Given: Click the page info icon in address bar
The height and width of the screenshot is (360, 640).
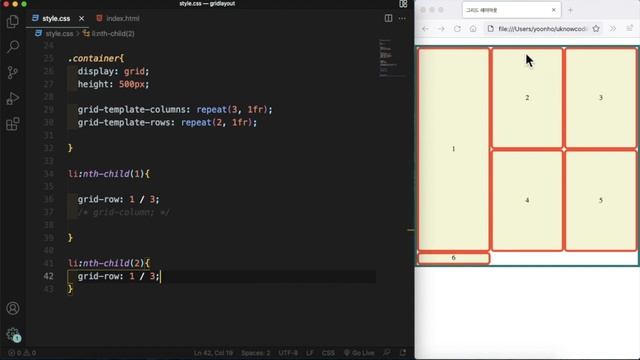Looking at the screenshot, I should tap(491, 29).
